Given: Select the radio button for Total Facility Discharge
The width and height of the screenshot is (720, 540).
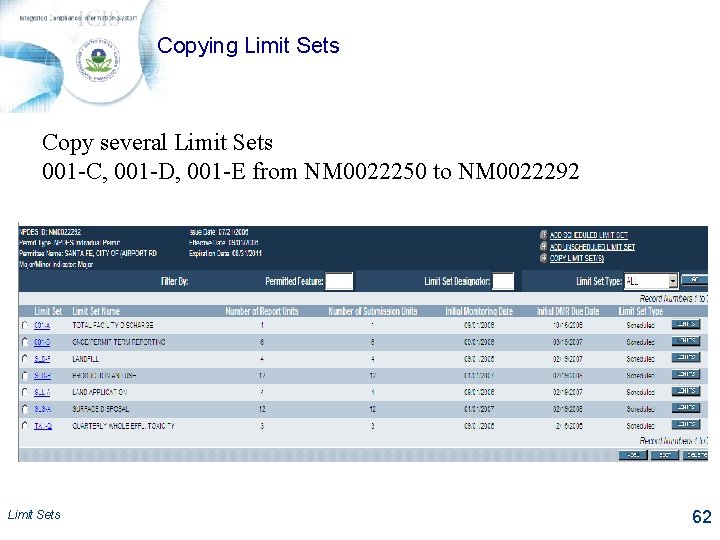Looking at the screenshot, I should (25, 325).
